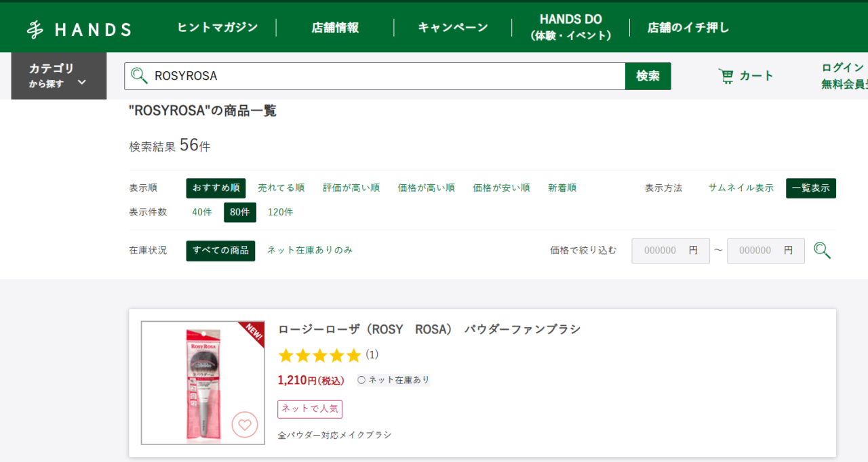Switch to 一覧表示 list view

811,188
